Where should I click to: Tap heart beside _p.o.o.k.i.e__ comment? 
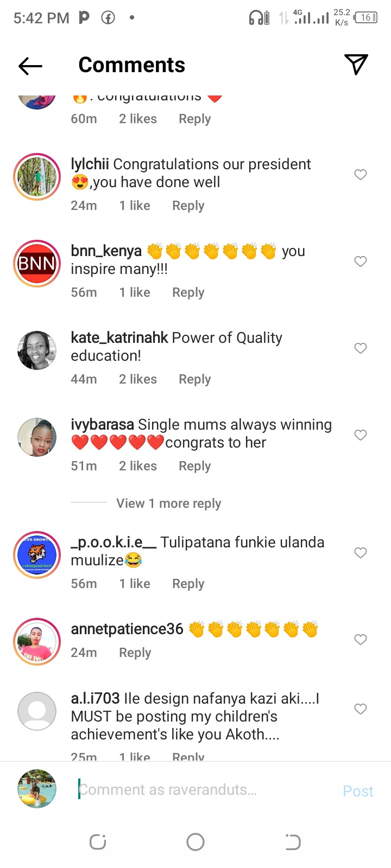pos(361,553)
